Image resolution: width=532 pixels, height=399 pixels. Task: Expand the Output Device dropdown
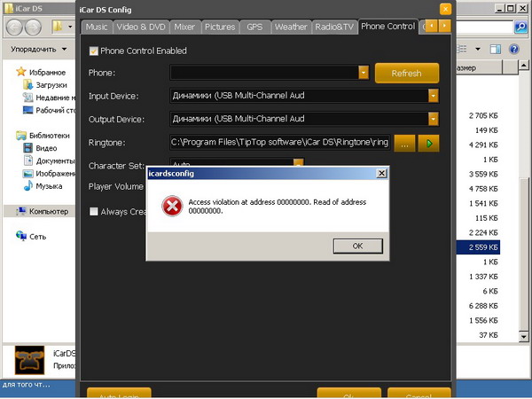coord(434,119)
